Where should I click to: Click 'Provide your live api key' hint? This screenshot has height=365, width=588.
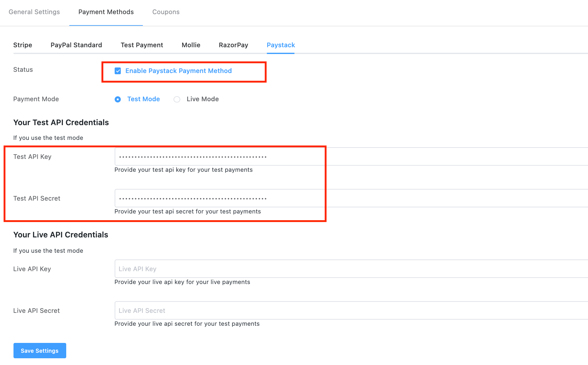tap(182, 282)
